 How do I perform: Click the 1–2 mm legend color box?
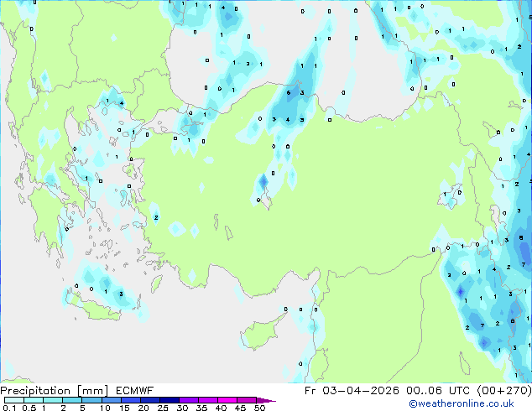(x=53, y=400)
